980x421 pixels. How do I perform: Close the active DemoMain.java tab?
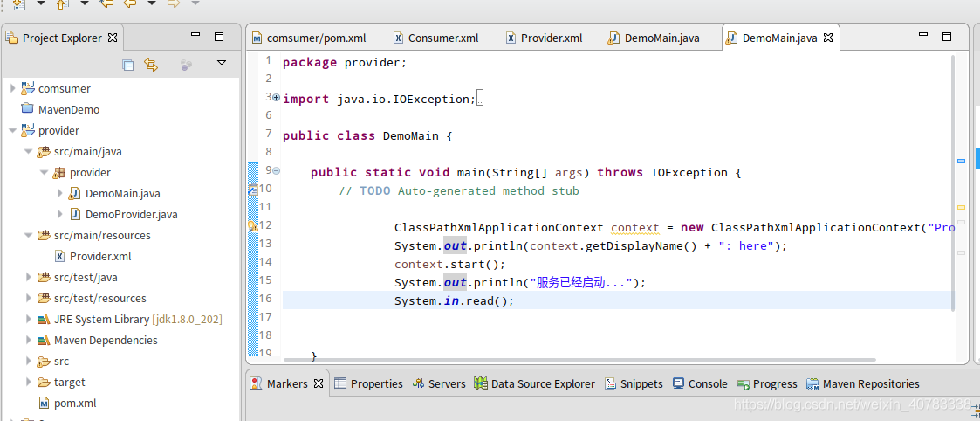[828, 38]
